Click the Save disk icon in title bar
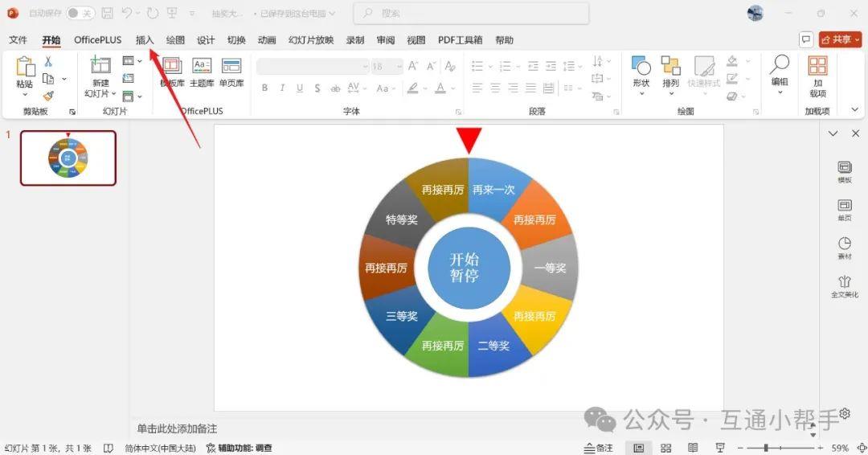 pos(108,13)
